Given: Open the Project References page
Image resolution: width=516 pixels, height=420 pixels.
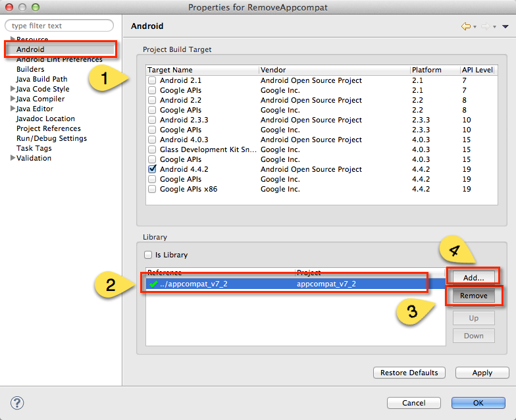Looking at the screenshot, I should (48, 128).
